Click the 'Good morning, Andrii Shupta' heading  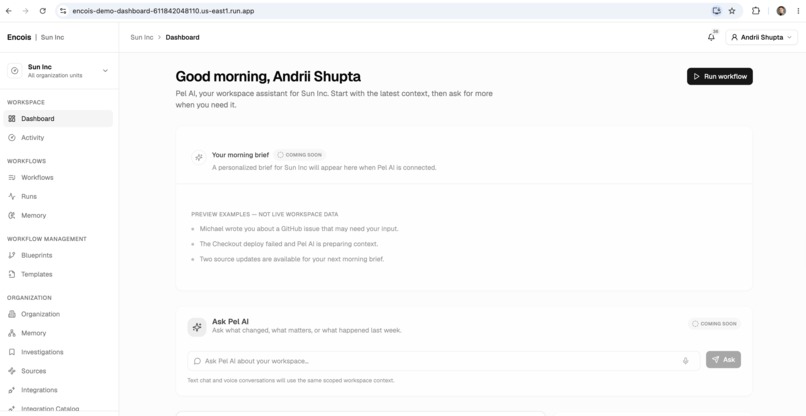(268, 77)
